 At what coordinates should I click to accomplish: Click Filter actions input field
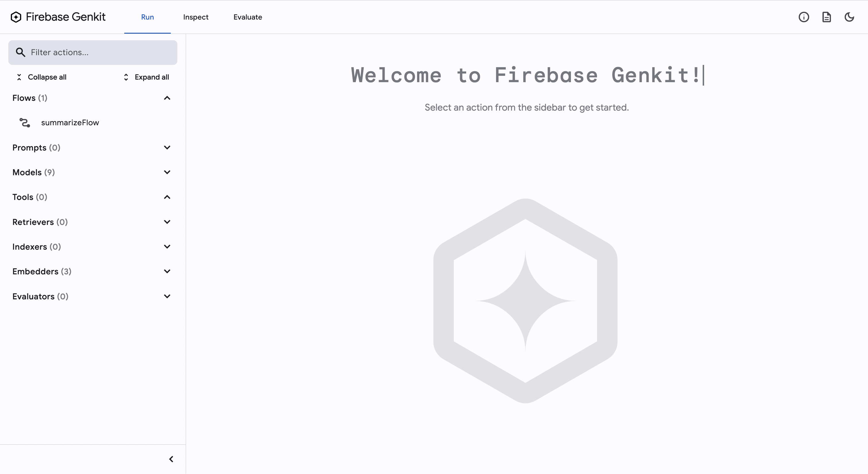click(x=93, y=52)
